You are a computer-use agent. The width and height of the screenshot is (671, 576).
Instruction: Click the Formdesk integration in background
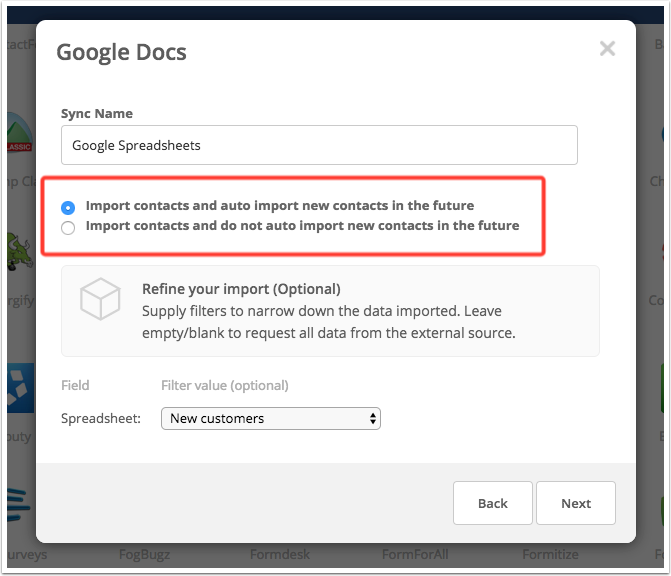pyautogui.click(x=280, y=555)
